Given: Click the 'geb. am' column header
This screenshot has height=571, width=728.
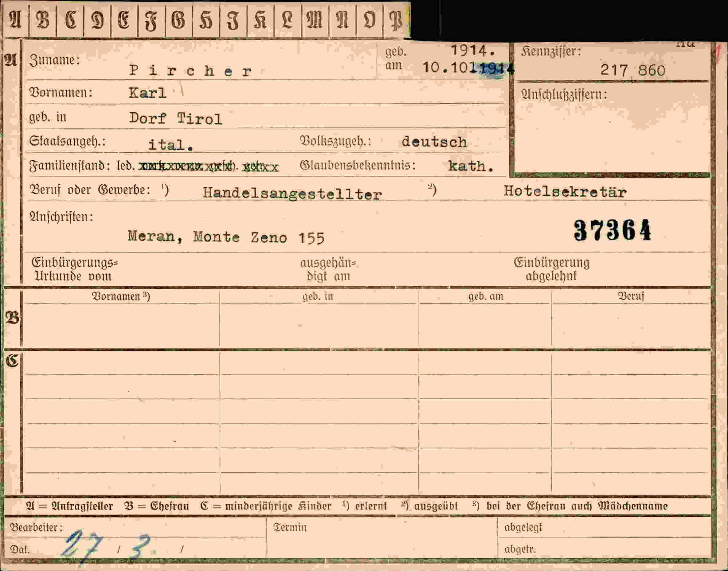Looking at the screenshot, I should pos(486,296).
